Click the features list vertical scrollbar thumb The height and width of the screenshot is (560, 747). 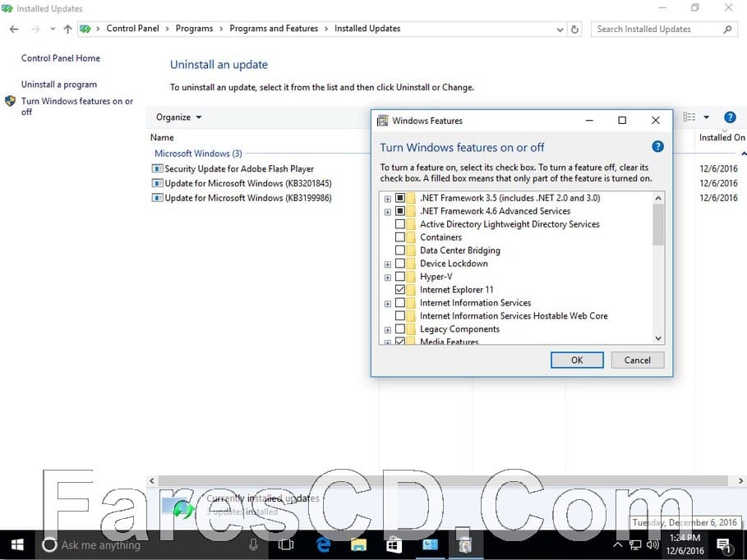(x=658, y=224)
